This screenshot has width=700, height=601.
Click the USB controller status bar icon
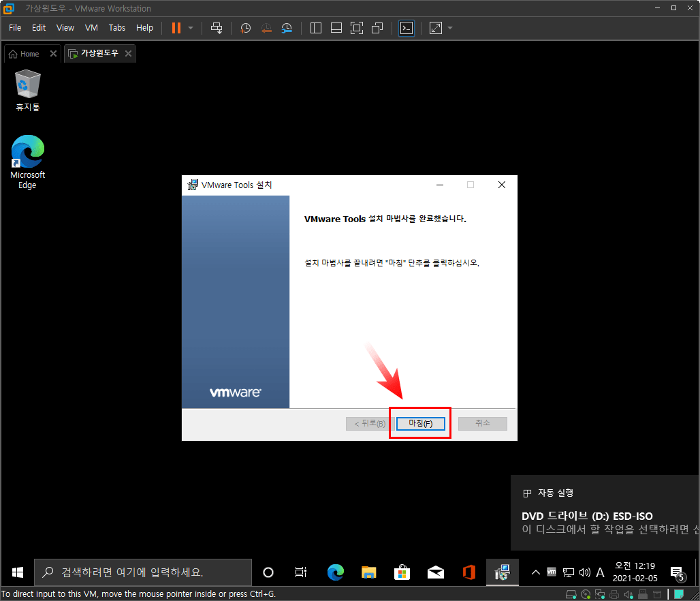click(x=643, y=594)
